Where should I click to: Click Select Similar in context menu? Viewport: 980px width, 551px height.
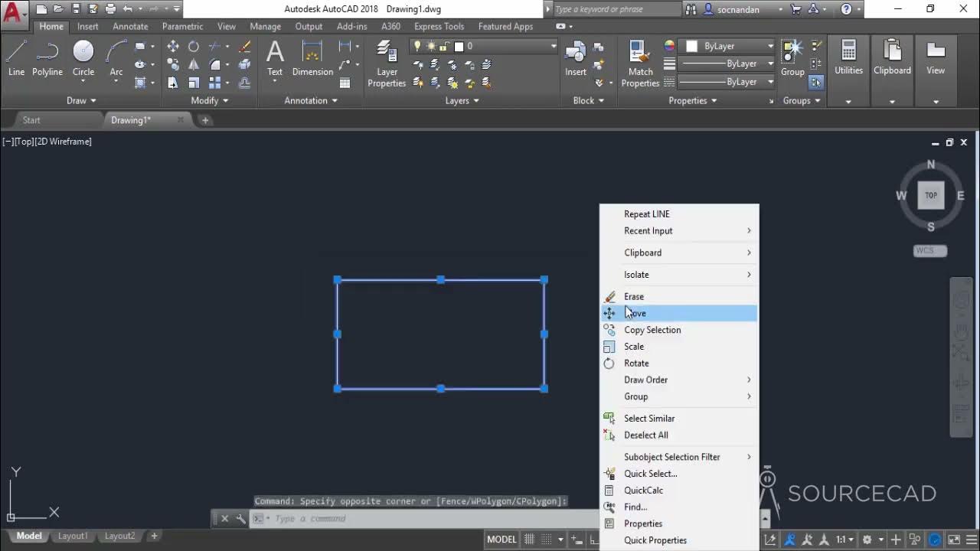click(x=680, y=419)
